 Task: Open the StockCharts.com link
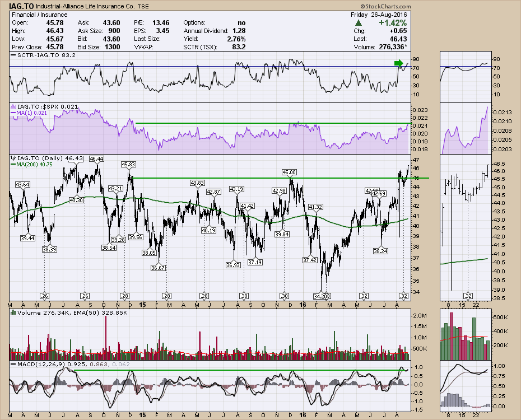386,6
